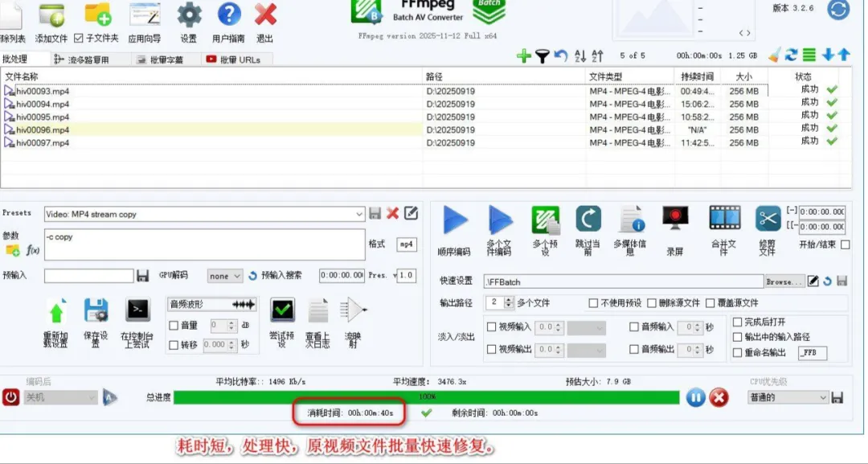The height and width of the screenshot is (464, 868).
Task: Click the broom clear list icon
Action: coord(775,55)
